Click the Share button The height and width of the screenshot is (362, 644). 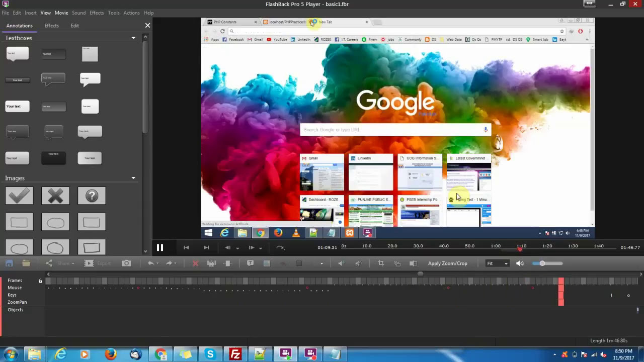coord(59,263)
